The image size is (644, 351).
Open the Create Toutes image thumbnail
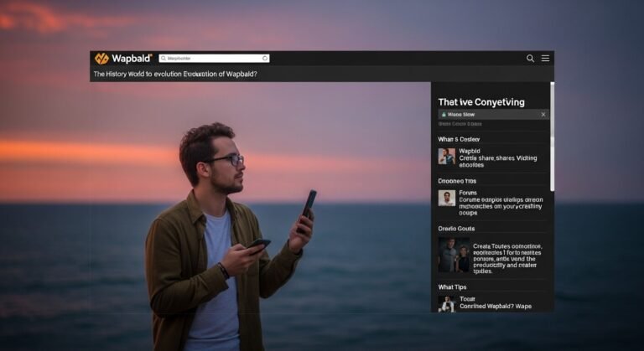coord(453,255)
